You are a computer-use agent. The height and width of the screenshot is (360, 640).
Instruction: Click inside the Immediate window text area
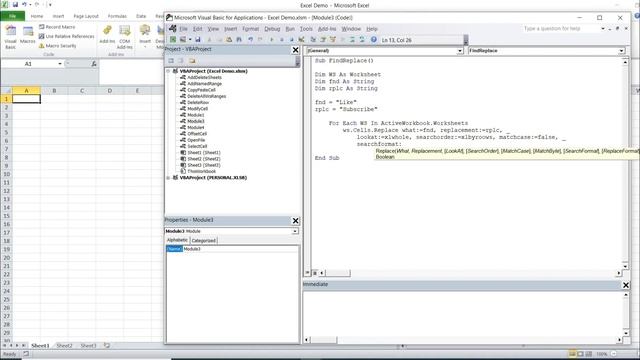(x=462, y=313)
